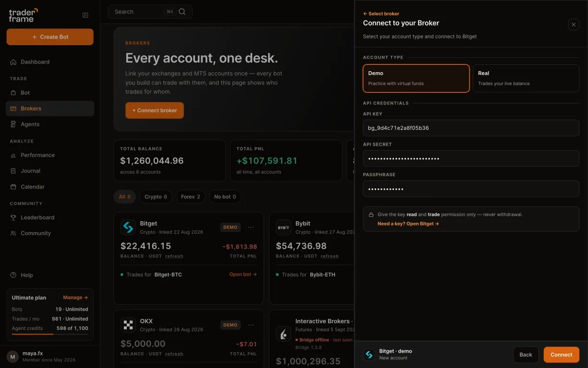Click the Leaderboard trophy icon
The height and width of the screenshot is (368, 588).
(13, 217)
